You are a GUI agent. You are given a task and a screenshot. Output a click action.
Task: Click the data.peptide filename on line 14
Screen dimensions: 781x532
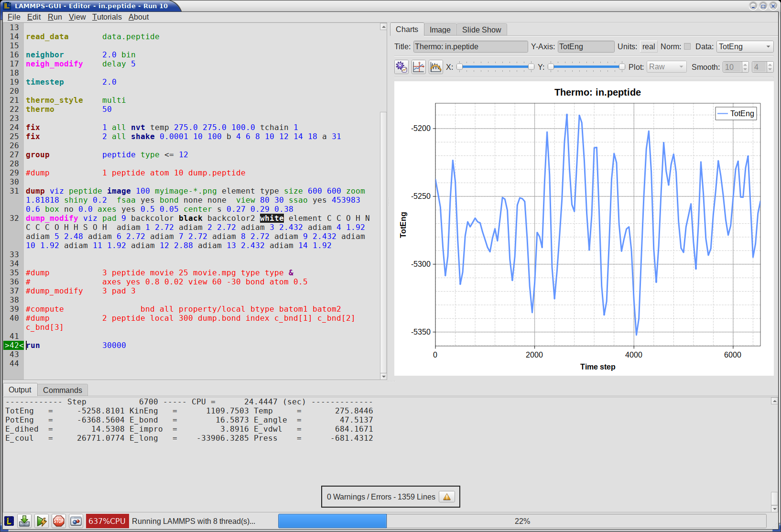[x=131, y=36]
